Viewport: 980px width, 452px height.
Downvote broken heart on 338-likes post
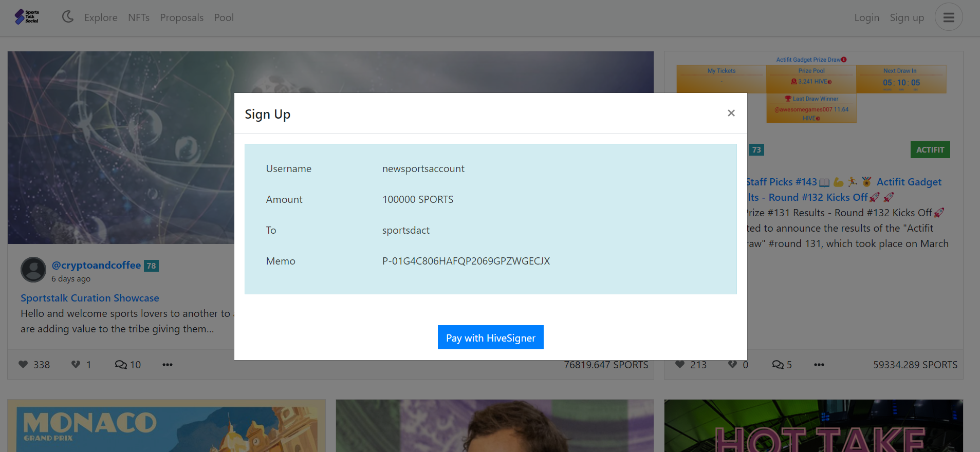pyautogui.click(x=76, y=364)
